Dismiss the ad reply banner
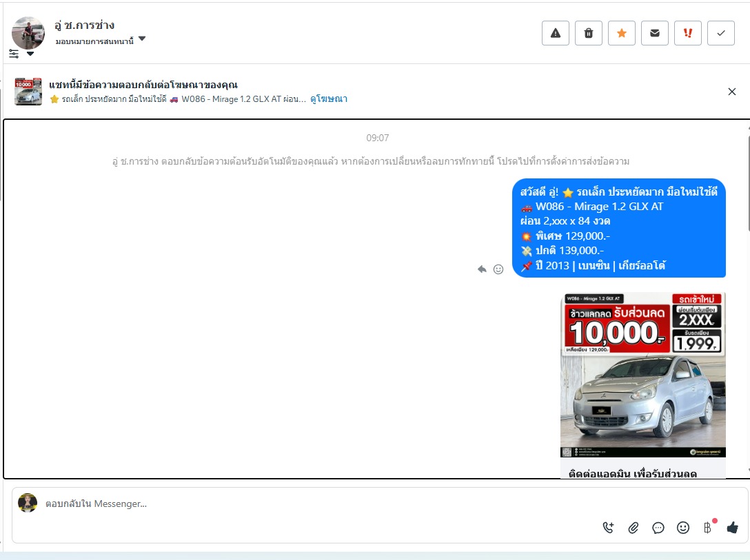The width and height of the screenshot is (750, 560). click(731, 92)
